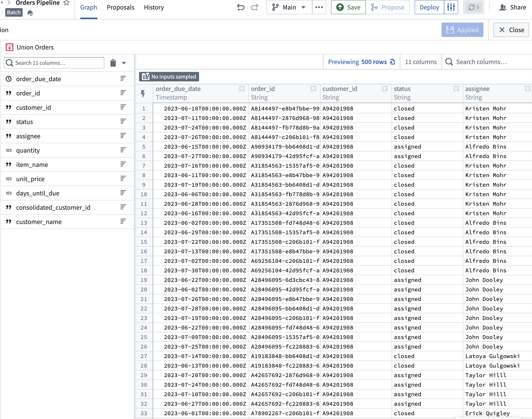Expand the dropdown arrow beside the clipboard icon
The image size is (532, 419).
(124, 63)
